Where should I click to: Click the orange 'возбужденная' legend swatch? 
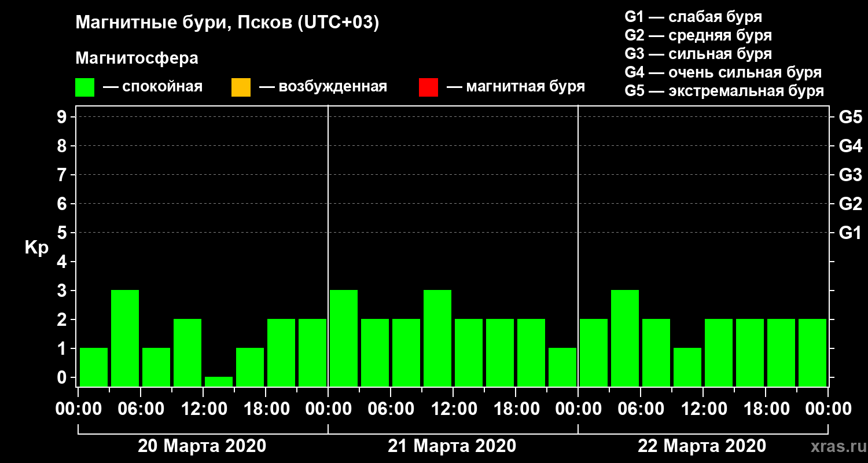click(241, 87)
